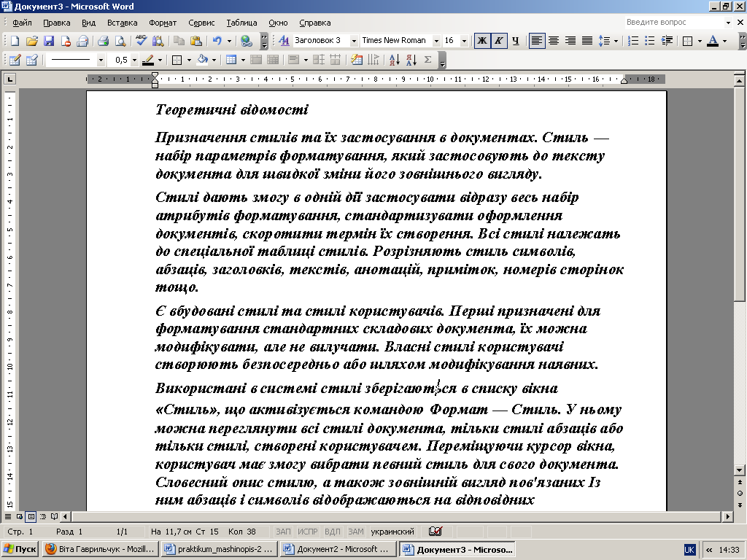Open the line style dropdown
747x560 pixels.
[100, 60]
